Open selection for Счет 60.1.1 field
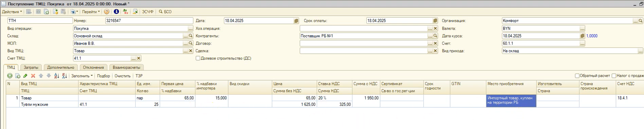The height and width of the screenshot is (129, 644). 582,43
